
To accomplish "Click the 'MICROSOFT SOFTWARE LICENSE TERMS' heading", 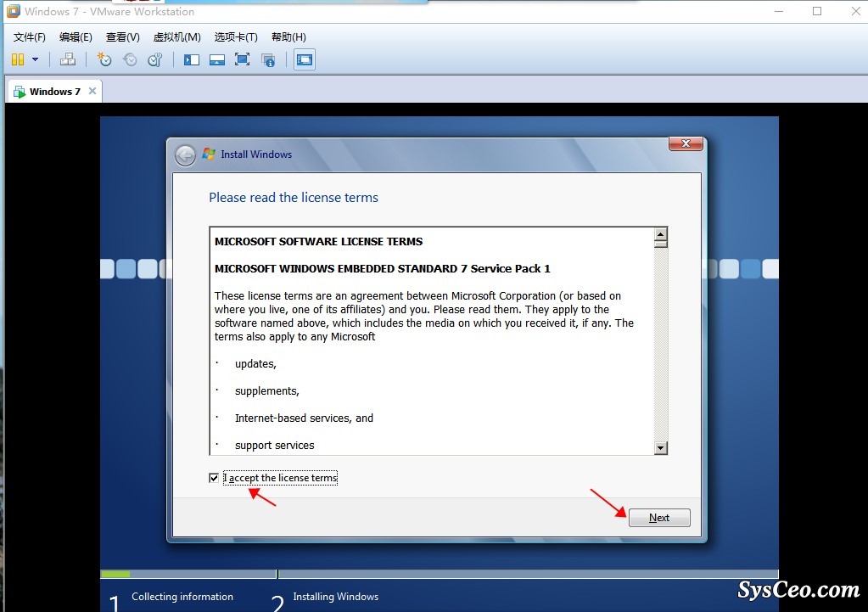I will point(318,241).
